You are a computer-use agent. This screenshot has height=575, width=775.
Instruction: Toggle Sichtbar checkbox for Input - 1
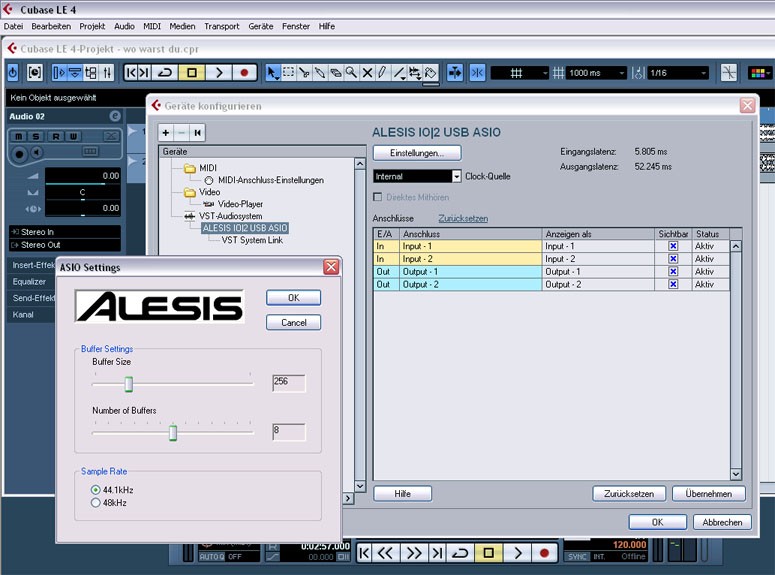pos(673,246)
